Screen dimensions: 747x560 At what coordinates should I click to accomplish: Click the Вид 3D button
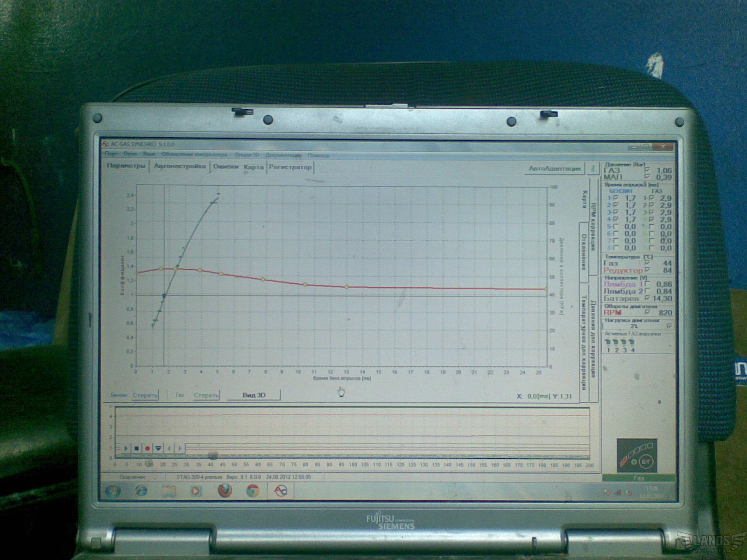point(254,395)
